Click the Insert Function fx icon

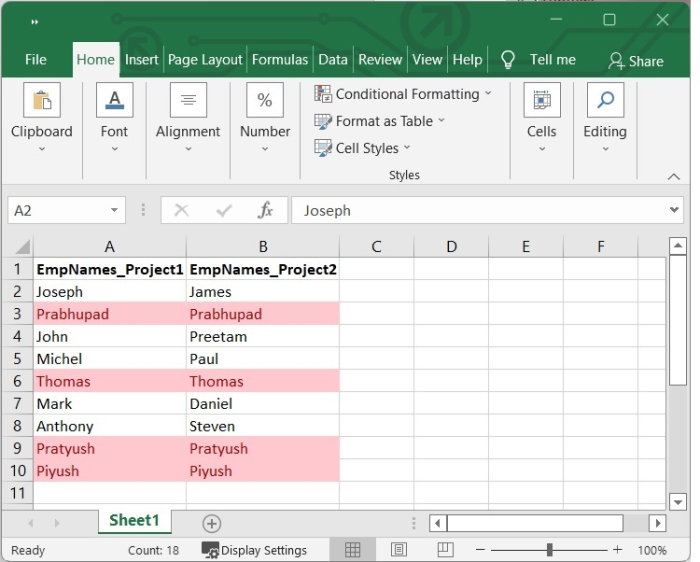[x=265, y=211]
